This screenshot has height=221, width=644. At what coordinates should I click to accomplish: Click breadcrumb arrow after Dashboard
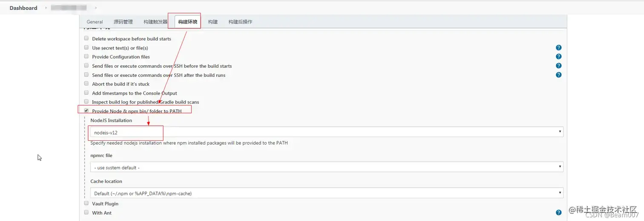coord(46,8)
